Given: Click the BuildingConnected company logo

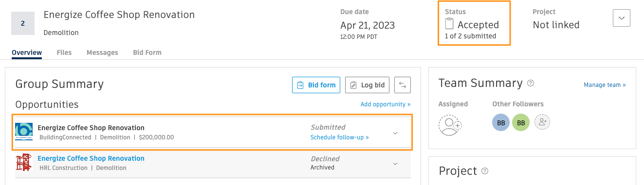Looking at the screenshot, I should tap(24, 132).
